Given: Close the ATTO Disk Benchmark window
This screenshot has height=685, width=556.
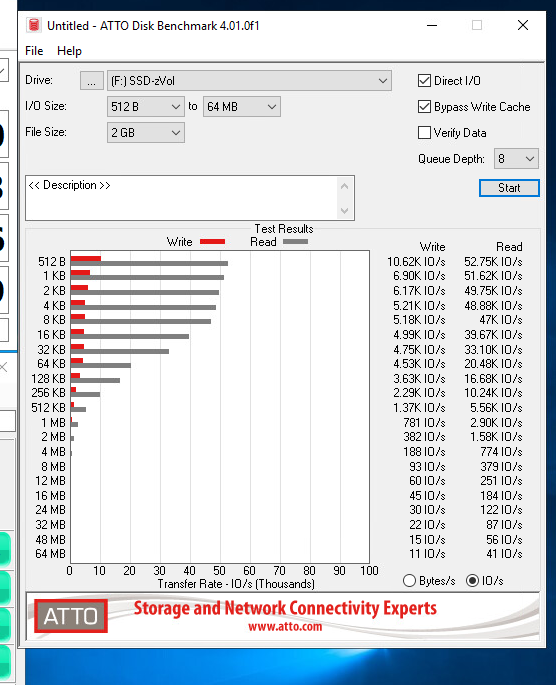Looking at the screenshot, I should click(x=523, y=25).
